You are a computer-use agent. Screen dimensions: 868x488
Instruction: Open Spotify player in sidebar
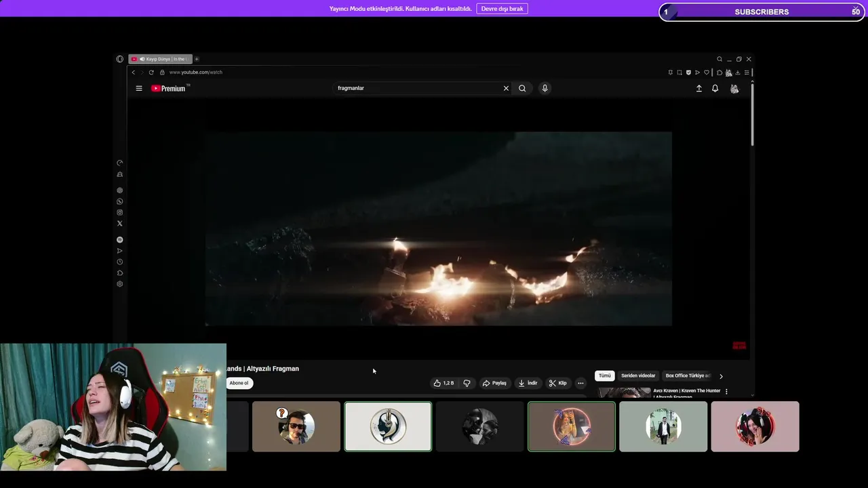click(120, 240)
